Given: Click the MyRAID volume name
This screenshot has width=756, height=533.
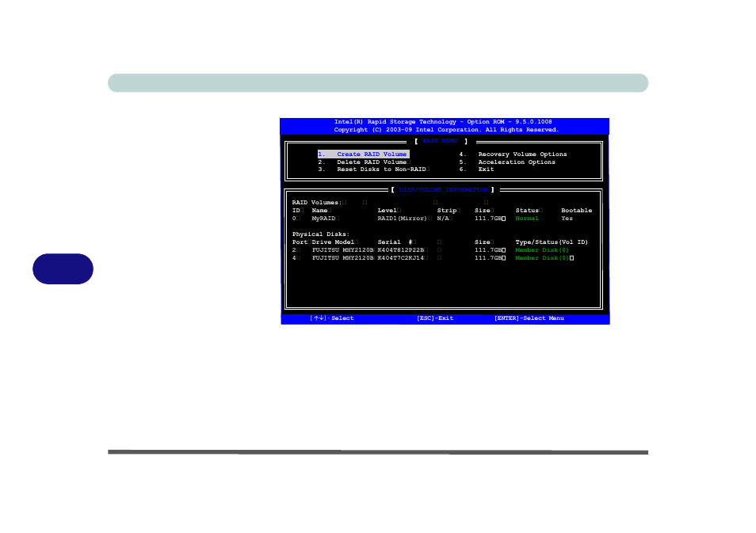Looking at the screenshot, I should pyautogui.click(x=323, y=219).
